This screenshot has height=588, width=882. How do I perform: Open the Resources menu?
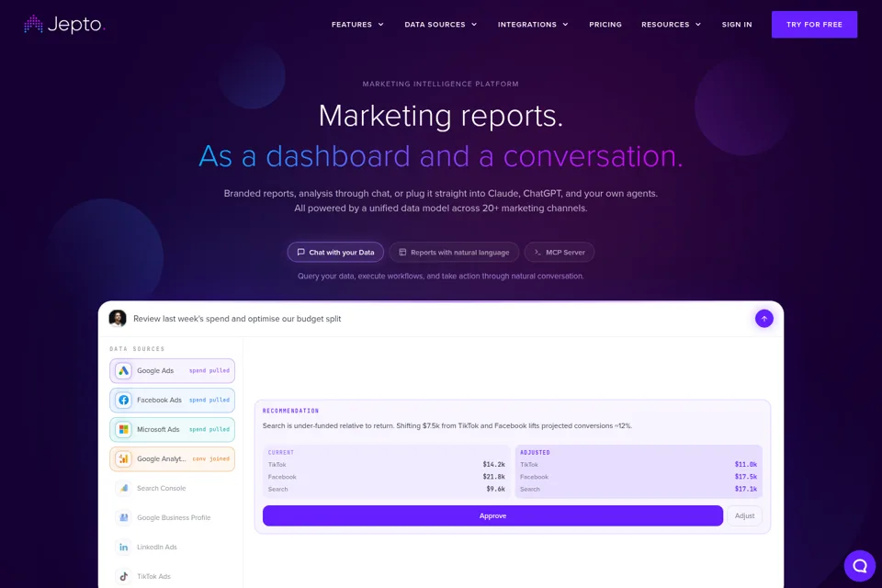[x=671, y=25]
